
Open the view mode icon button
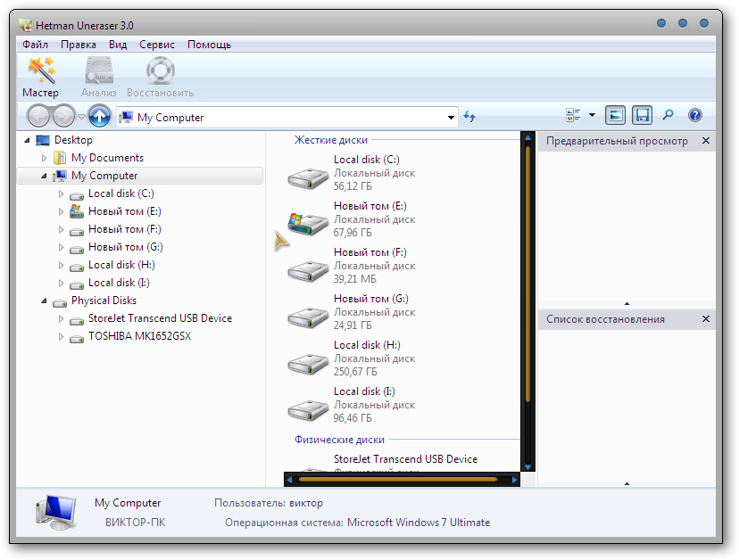point(573,115)
